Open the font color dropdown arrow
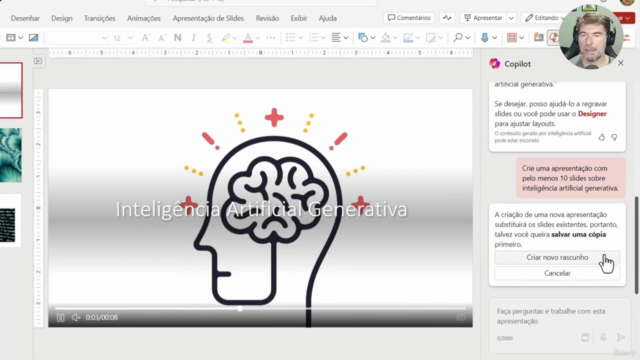 click(258, 38)
